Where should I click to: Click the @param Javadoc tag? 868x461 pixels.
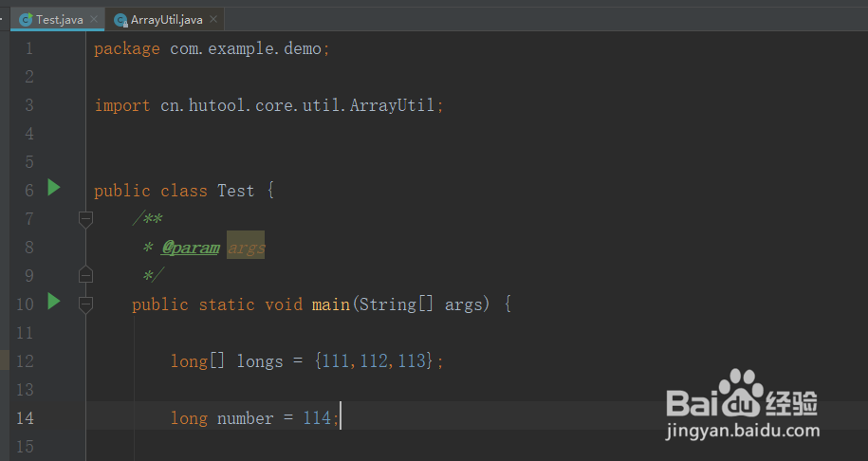(190, 248)
